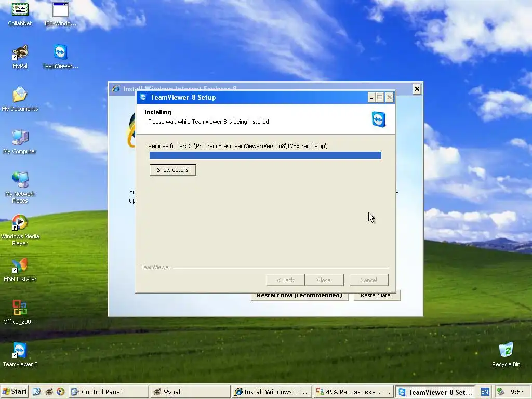
Task: Click Windows Media Player quick launch icon
Action: click(x=61, y=392)
